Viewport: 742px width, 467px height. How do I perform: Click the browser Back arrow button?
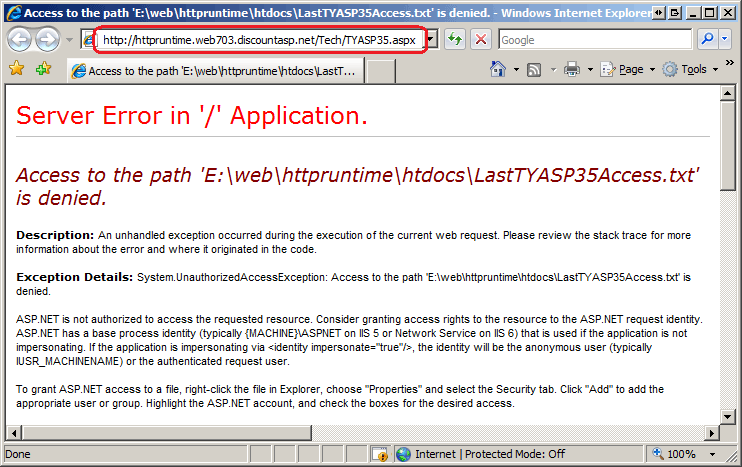coord(19,40)
